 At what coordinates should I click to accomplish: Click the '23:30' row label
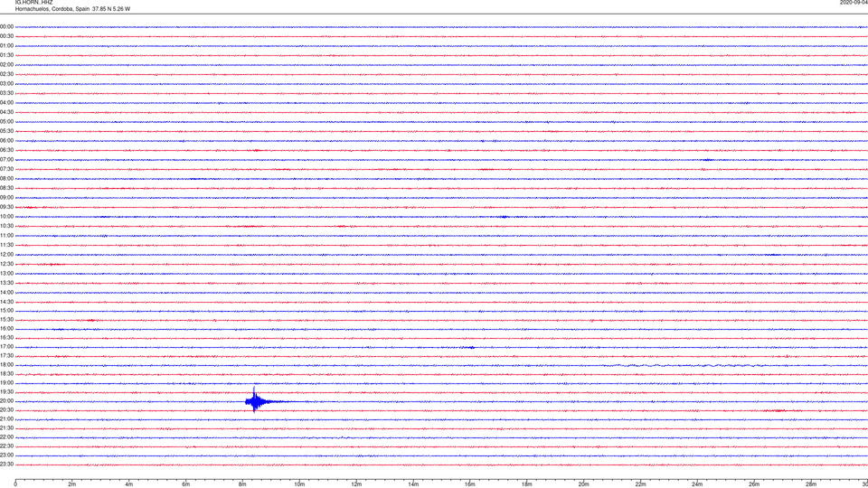(6, 465)
